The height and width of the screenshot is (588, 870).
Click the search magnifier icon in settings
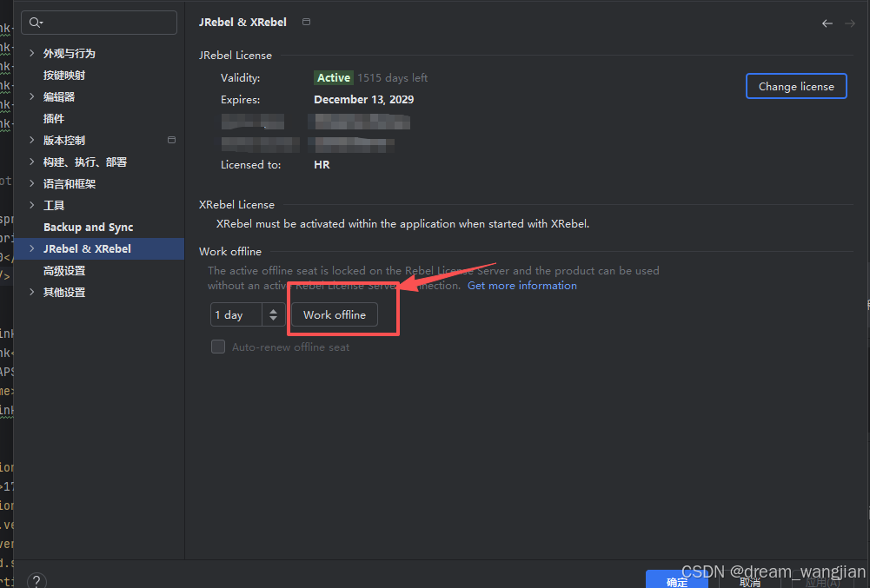(x=36, y=23)
